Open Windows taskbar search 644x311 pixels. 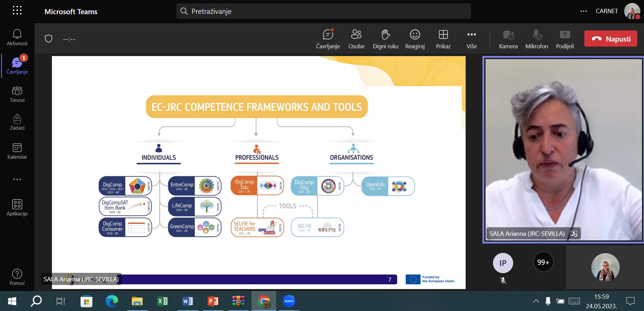click(36, 301)
